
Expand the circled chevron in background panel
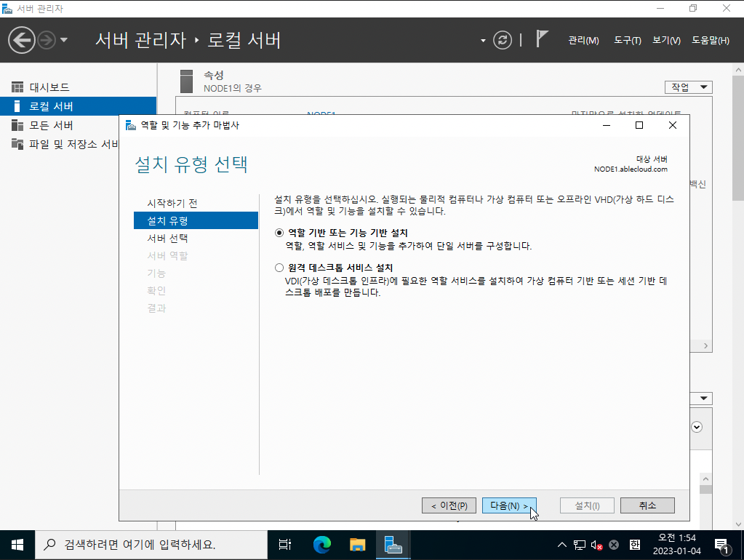coord(697,427)
